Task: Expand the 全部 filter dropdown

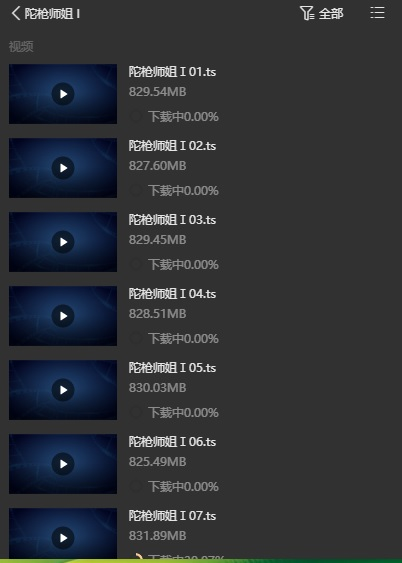Action: pyautogui.click(x=331, y=14)
